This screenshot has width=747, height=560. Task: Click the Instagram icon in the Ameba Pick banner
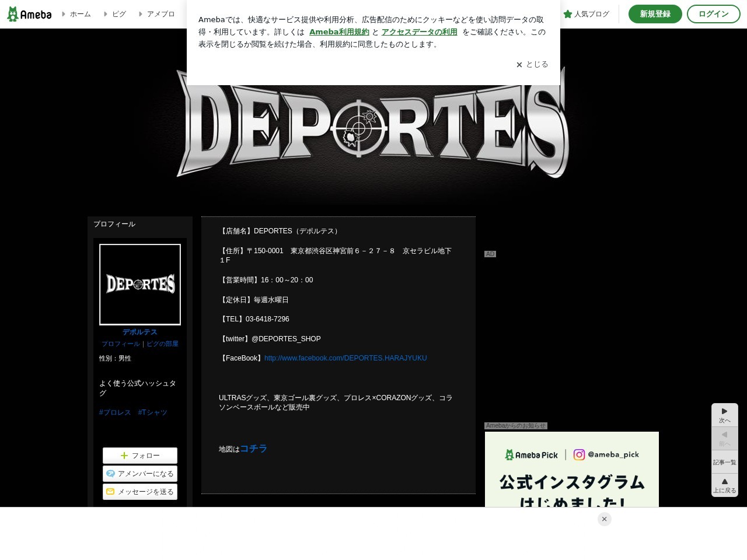(x=579, y=454)
